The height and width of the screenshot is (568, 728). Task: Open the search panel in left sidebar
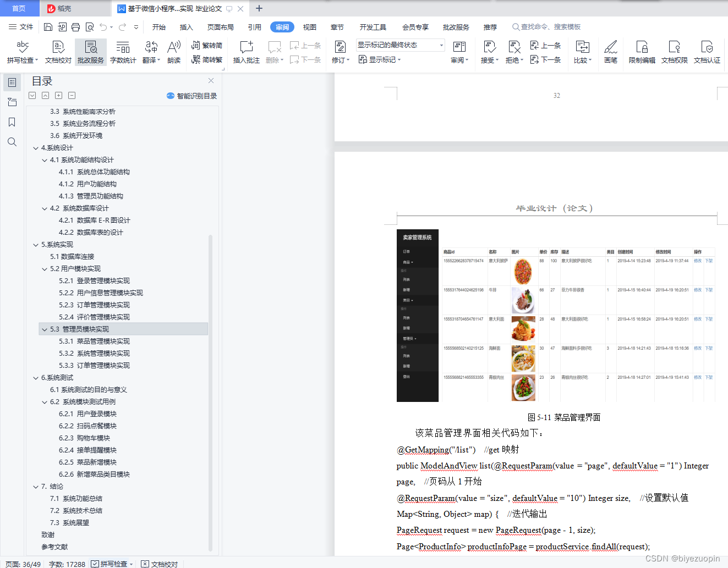tap(12, 142)
